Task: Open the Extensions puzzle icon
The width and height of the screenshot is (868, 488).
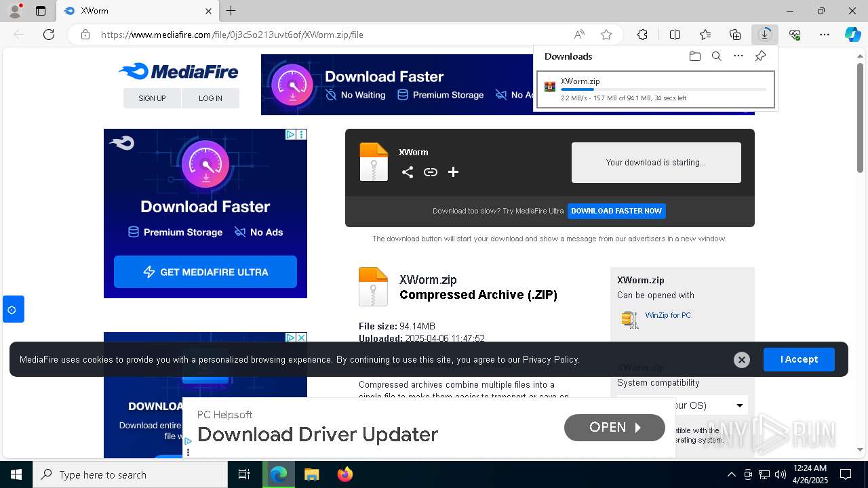Action: pos(643,35)
